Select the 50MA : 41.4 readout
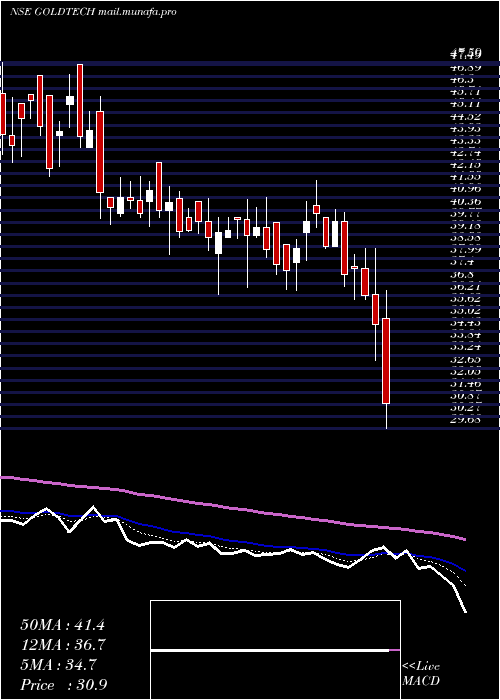The image size is (500, 700). tap(62, 625)
